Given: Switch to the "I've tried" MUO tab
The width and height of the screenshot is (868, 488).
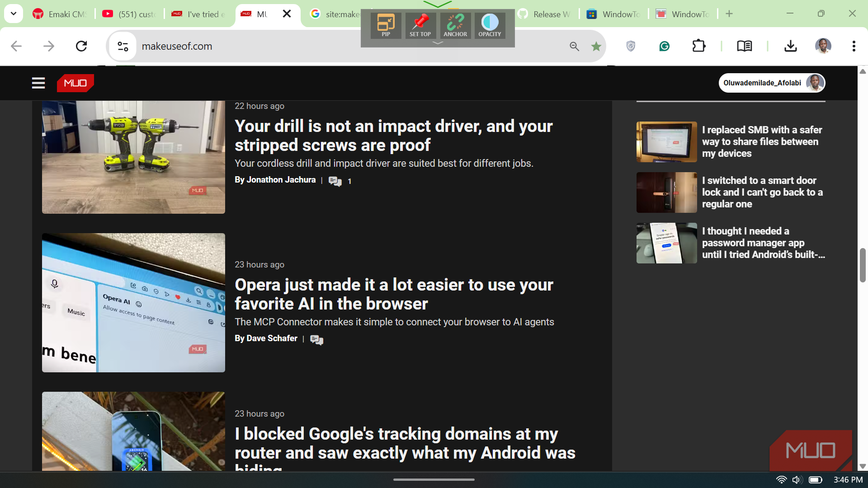Looking at the screenshot, I should pos(199,14).
